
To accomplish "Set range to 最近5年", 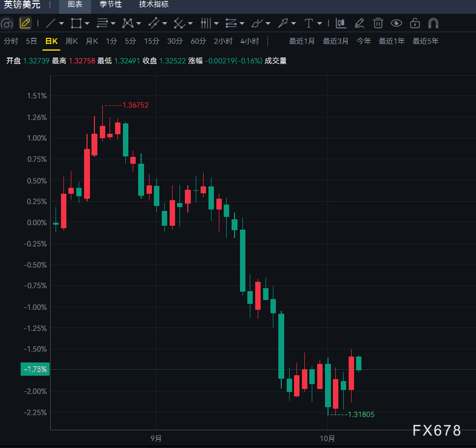I will click(425, 41).
